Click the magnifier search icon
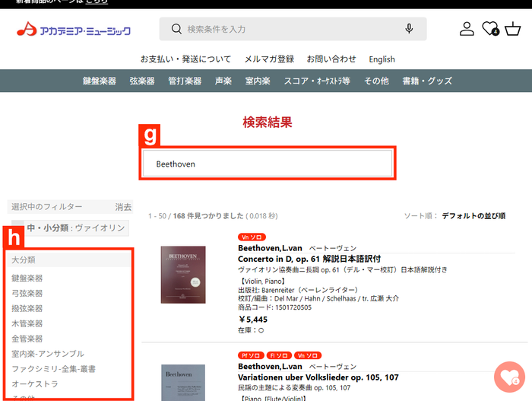The height and width of the screenshot is (401, 532). (x=176, y=29)
